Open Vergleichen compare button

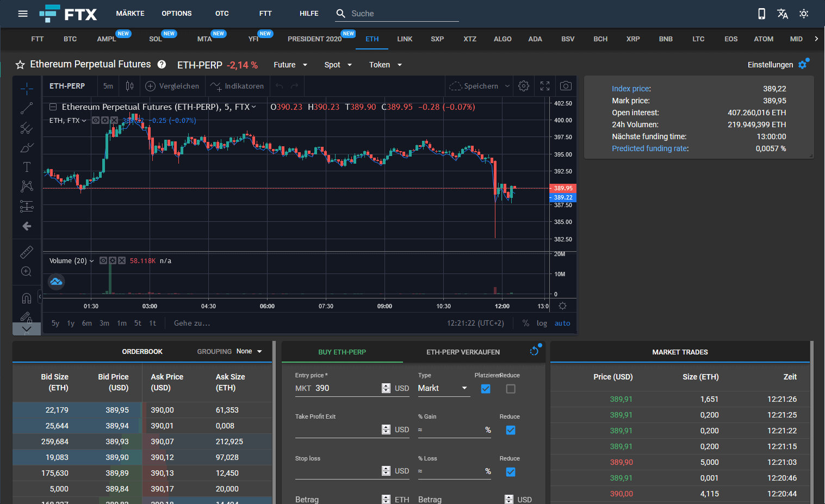click(x=172, y=86)
